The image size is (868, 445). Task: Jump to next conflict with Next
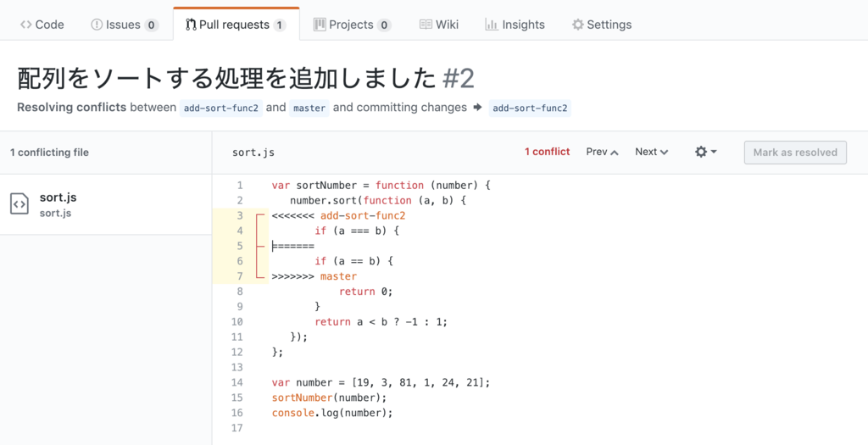tap(652, 152)
